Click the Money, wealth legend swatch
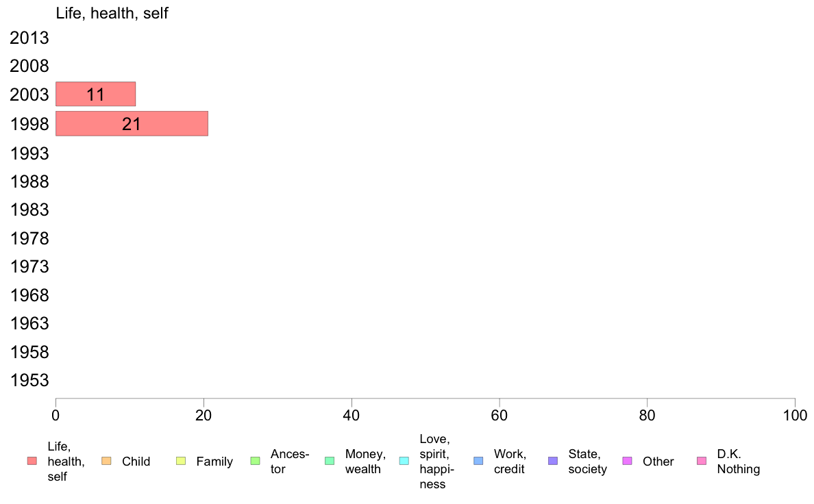The width and height of the screenshot is (814, 504). click(x=330, y=461)
